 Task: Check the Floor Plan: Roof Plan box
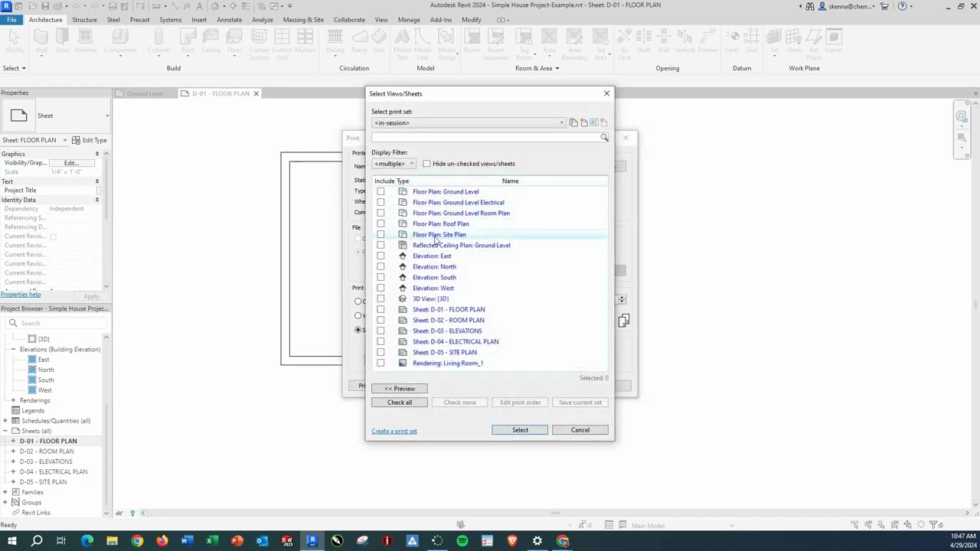pos(381,224)
